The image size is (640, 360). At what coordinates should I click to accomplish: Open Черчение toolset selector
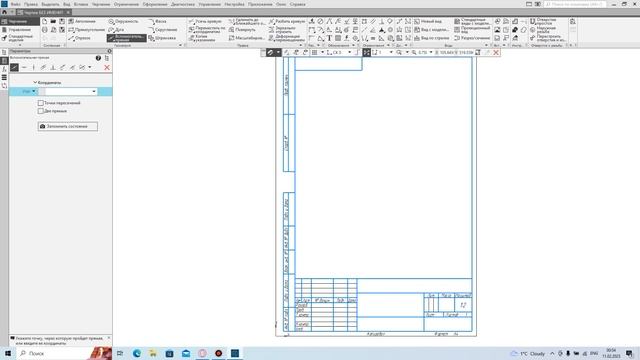20,21
